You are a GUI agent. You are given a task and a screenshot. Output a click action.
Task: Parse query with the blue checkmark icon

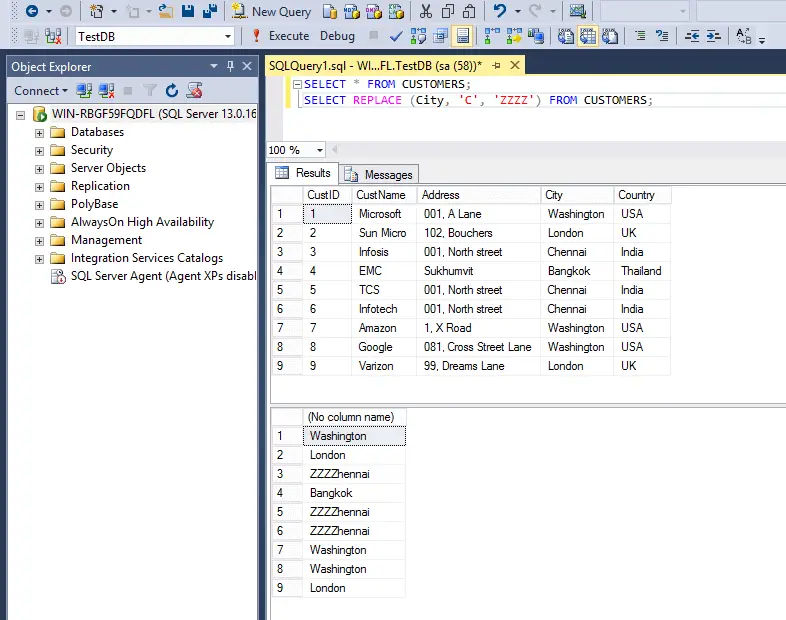[x=396, y=36]
